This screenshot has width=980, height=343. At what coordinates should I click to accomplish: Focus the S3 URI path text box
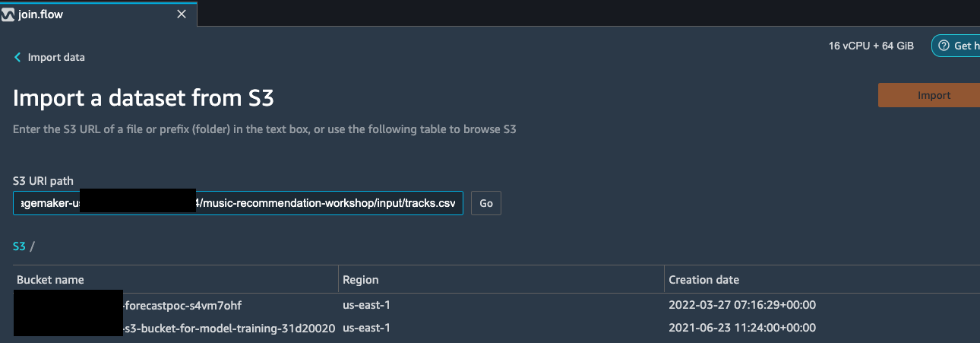point(238,203)
